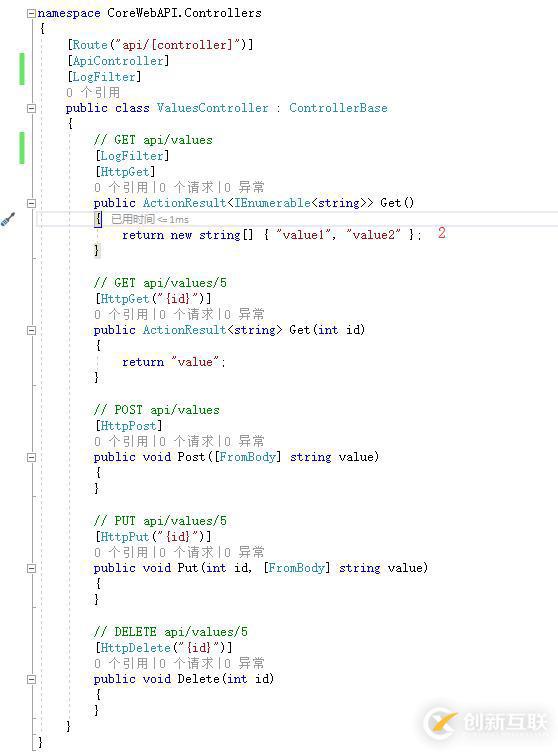Collapse the namespace CoreWebAPI.Controllers block
This screenshot has width=558, height=752.
tap(32, 13)
